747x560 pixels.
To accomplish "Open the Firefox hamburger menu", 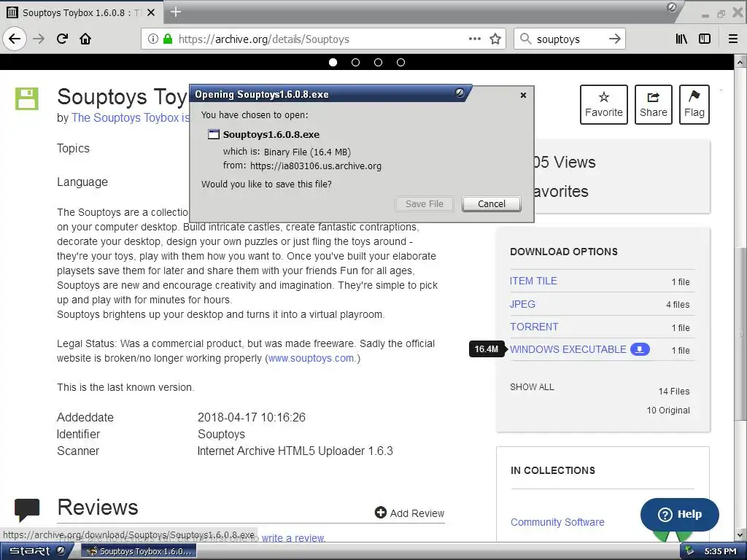I will coord(733,39).
